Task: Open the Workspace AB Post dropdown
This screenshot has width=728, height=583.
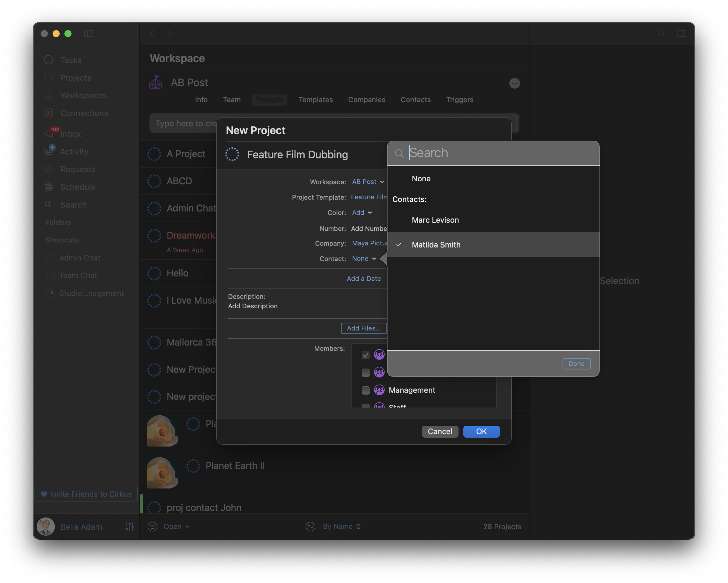Action: click(368, 182)
